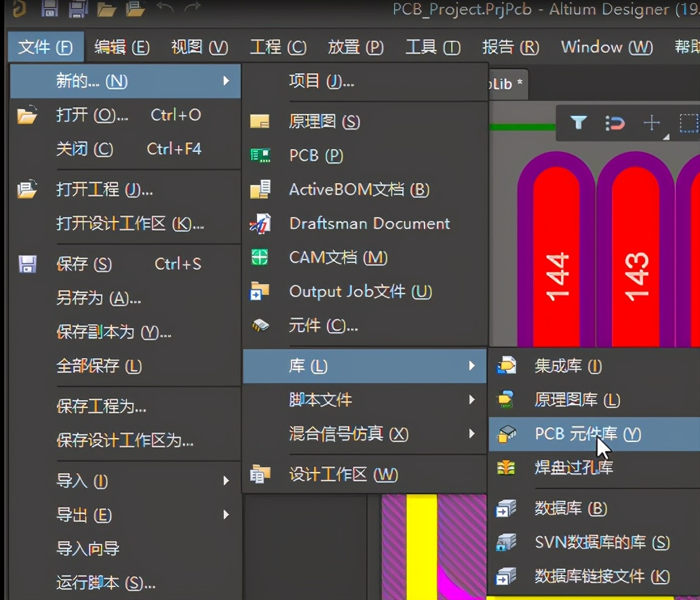Screen dimensions: 700x600
Task: Choose 运行脚本 (S)...
Action: point(125,582)
